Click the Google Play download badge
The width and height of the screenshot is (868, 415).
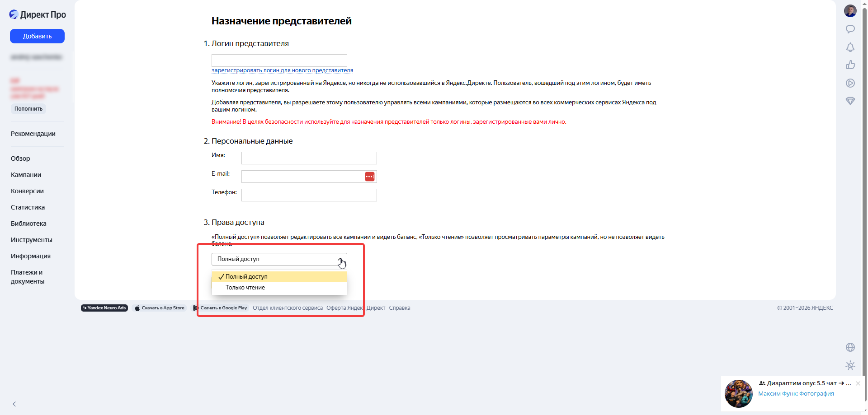click(221, 308)
